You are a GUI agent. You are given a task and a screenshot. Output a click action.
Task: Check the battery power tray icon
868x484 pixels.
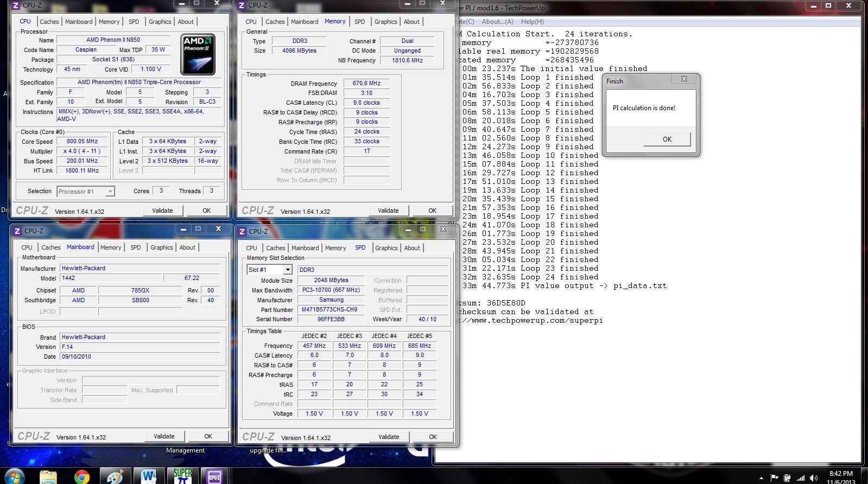787,478
